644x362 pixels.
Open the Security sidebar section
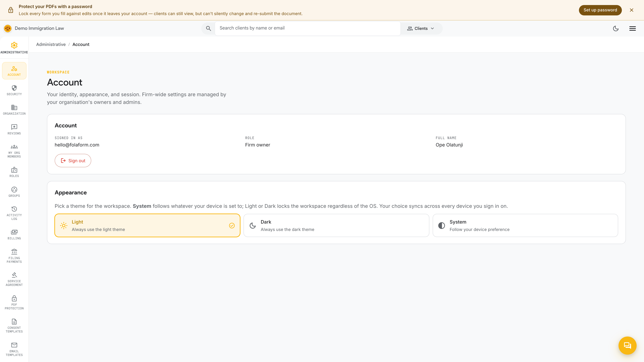click(x=14, y=90)
